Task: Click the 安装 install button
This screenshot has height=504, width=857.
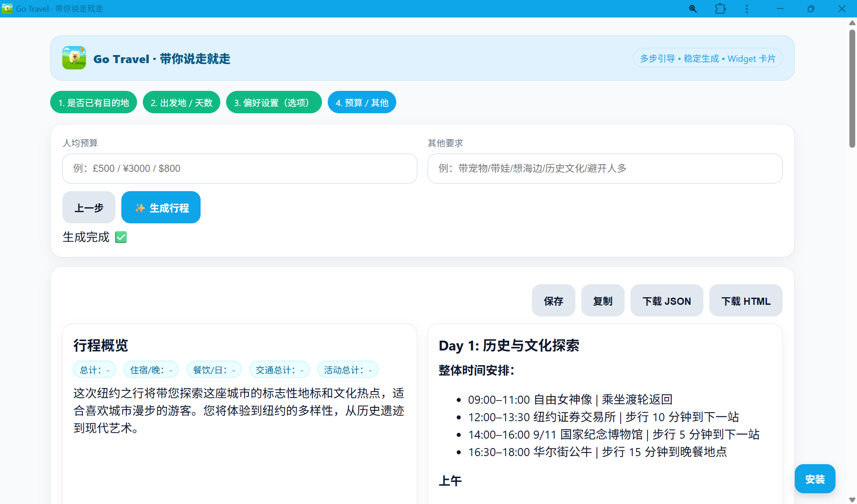Action: click(815, 479)
